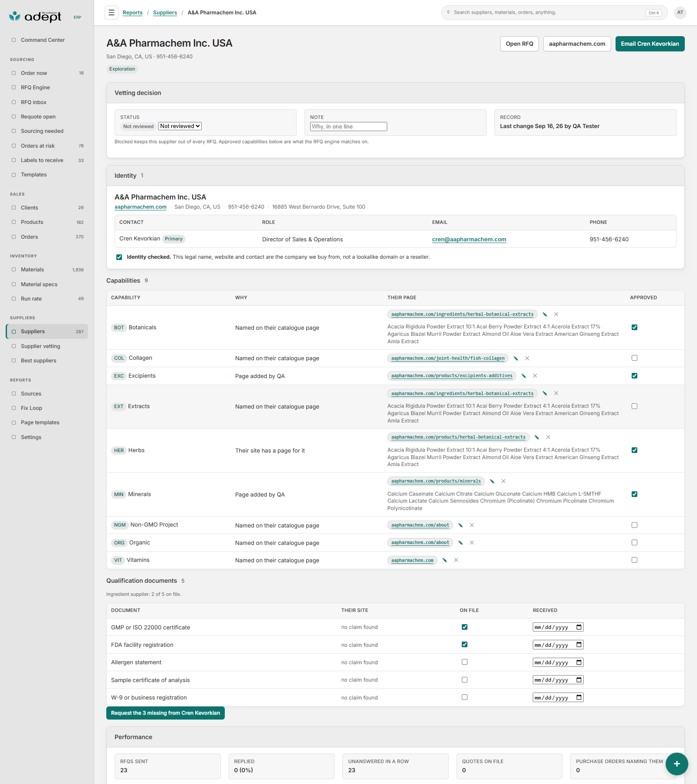Click the floating plus add button
This screenshot has width=697, height=784.
point(677,764)
